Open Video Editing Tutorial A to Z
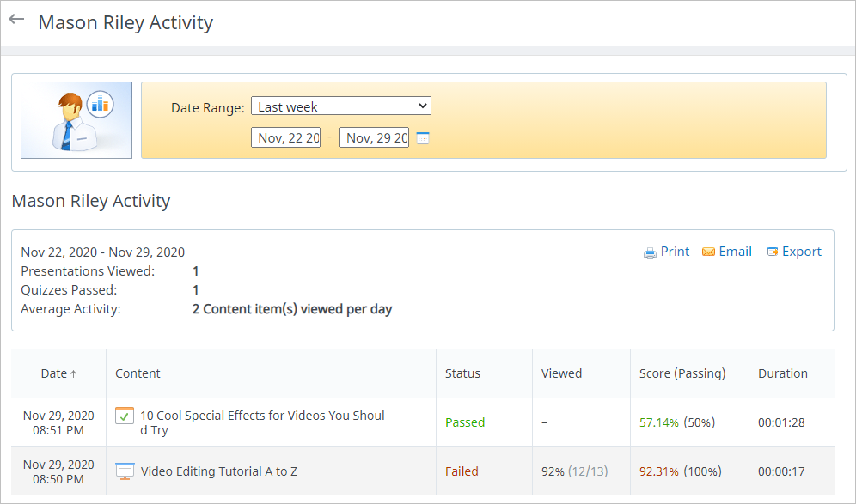This screenshot has width=856, height=504. pos(219,471)
